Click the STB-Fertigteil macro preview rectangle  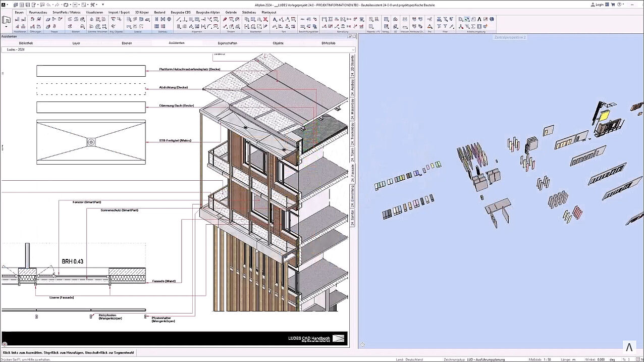pyautogui.click(x=91, y=142)
